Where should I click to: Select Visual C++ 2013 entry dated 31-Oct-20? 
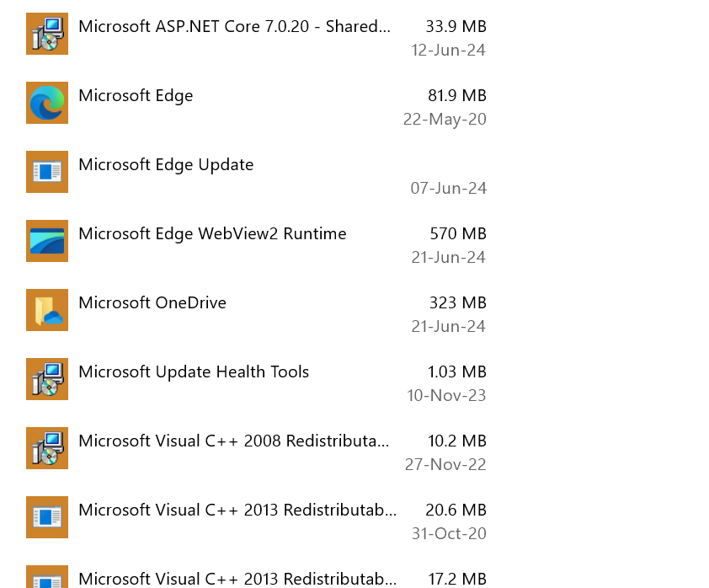(x=237, y=510)
